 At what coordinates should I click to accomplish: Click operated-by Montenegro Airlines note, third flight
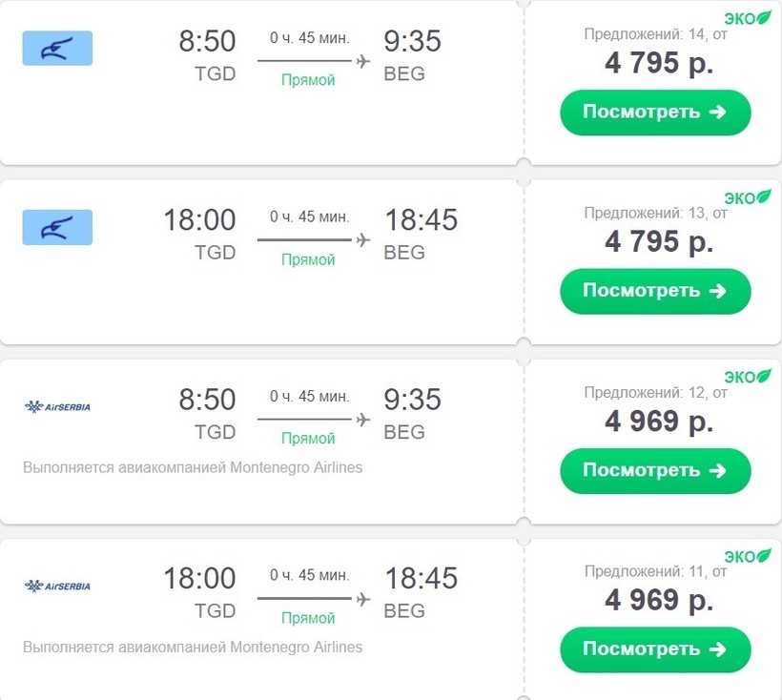point(193,468)
